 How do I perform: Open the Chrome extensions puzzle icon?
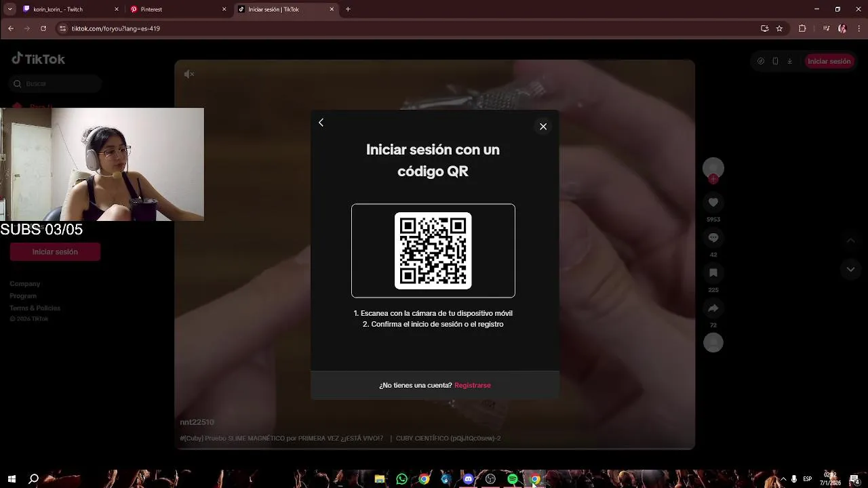click(802, 28)
